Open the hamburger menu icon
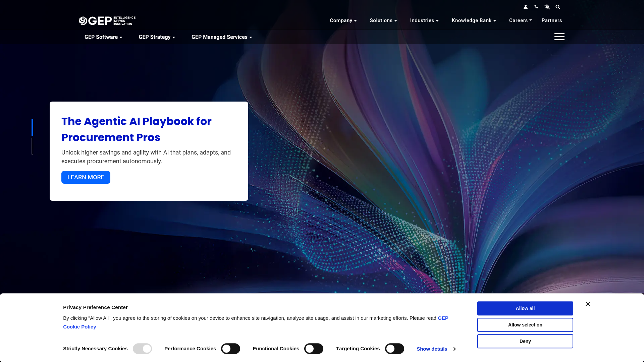 (x=559, y=37)
